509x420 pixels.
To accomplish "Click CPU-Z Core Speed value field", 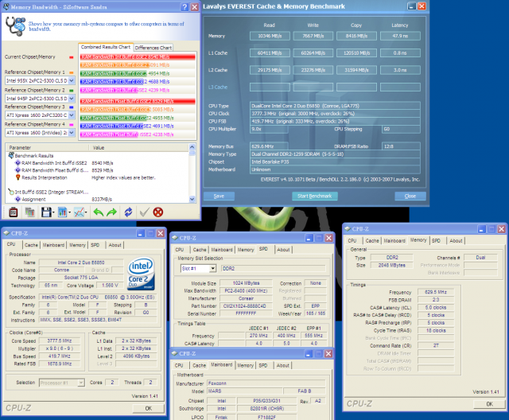I will click(60, 340).
